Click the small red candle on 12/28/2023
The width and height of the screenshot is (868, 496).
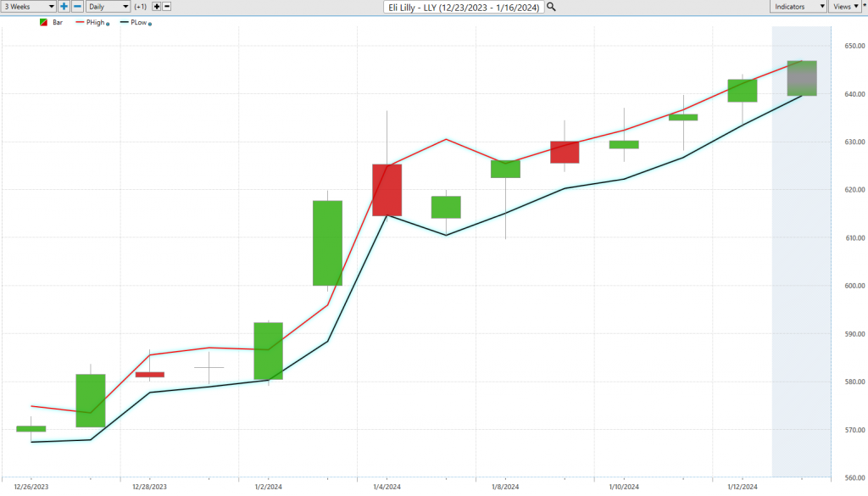(x=149, y=375)
